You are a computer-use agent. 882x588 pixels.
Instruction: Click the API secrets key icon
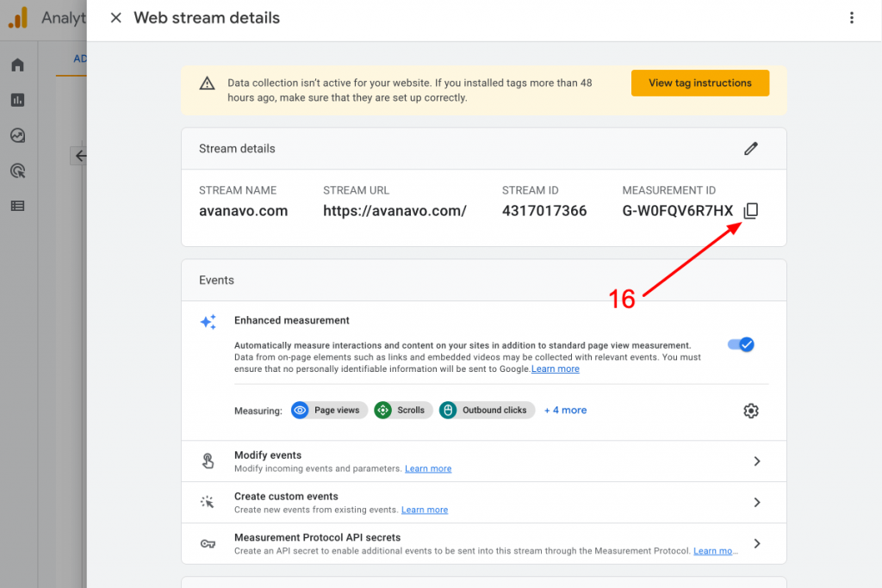click(208, 543)
